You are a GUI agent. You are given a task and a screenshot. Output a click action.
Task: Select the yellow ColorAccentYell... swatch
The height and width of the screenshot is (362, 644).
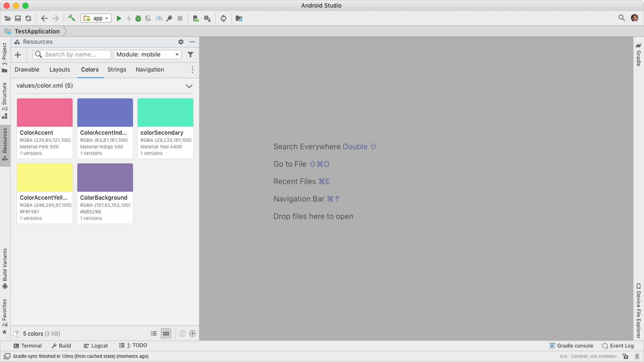tap(45, 178)
